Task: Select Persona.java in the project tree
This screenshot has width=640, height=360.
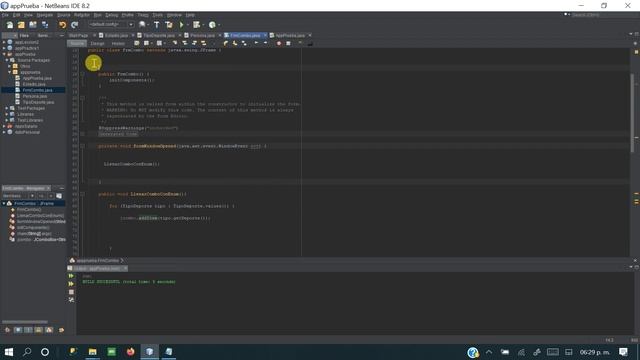Action: click(x=34, y=96)
